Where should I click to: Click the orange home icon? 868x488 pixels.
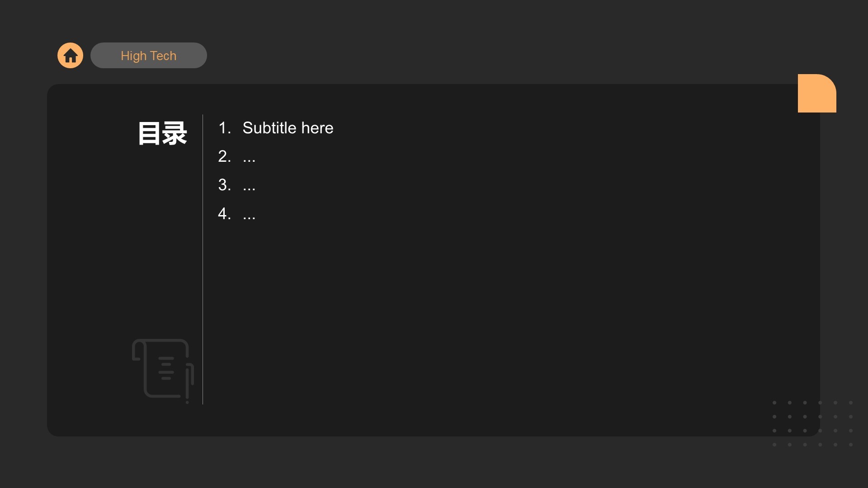click(70, 56)
